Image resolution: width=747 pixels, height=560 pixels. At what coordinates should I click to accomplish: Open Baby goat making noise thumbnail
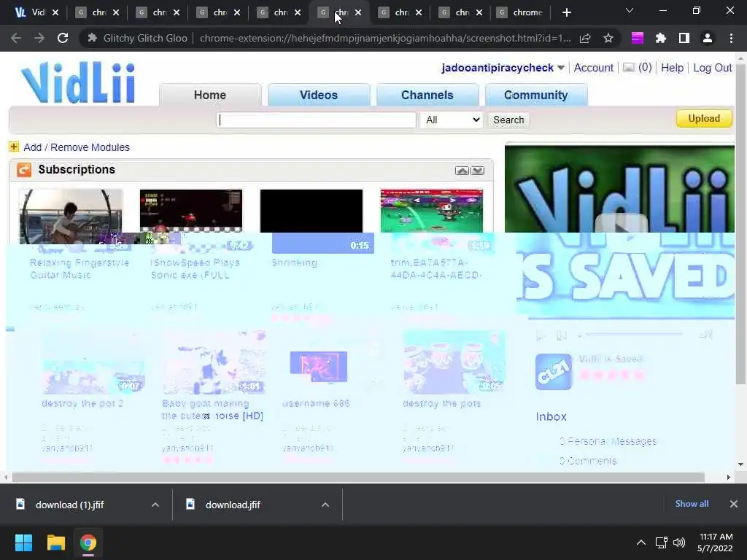click(214, 362)
